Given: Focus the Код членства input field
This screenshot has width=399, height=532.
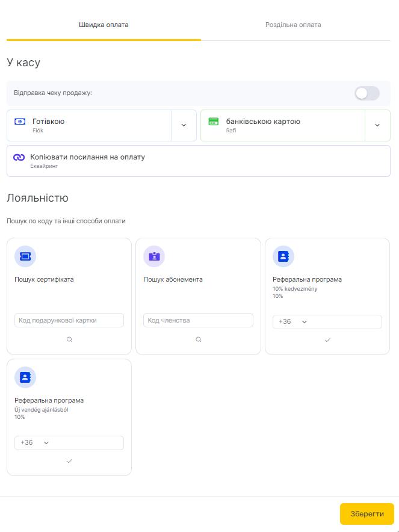Looking at the screenshot, I should pos(198,320).
